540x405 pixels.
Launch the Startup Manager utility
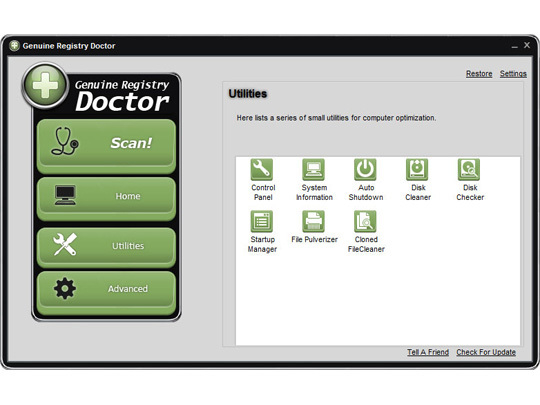click(262, 221)
